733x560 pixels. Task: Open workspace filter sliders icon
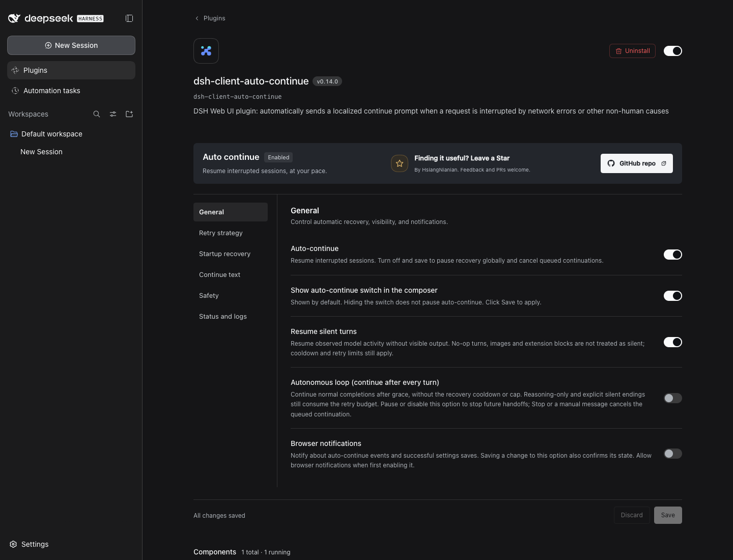click(x=113, y=114)
